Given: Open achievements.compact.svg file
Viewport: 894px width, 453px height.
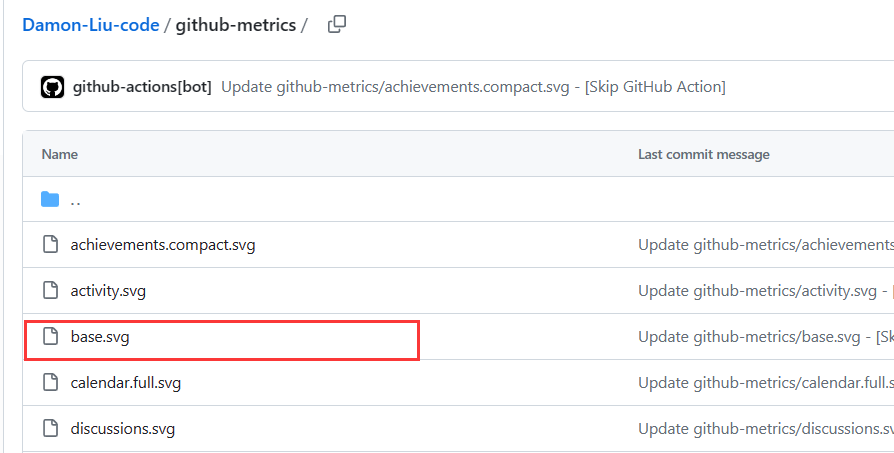Looking at the screenshot, I should tap(163, 245).
